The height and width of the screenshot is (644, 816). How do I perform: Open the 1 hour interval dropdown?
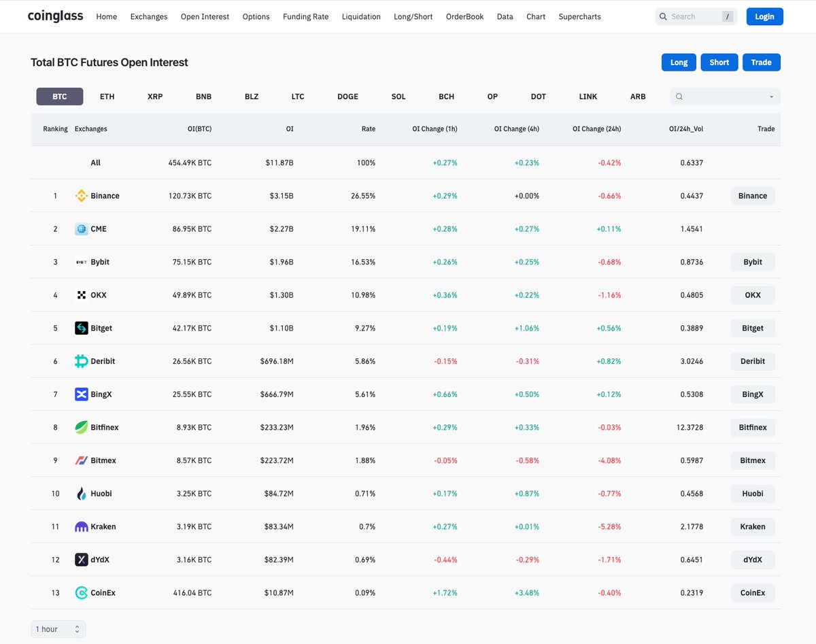click(x=58, y=629)
